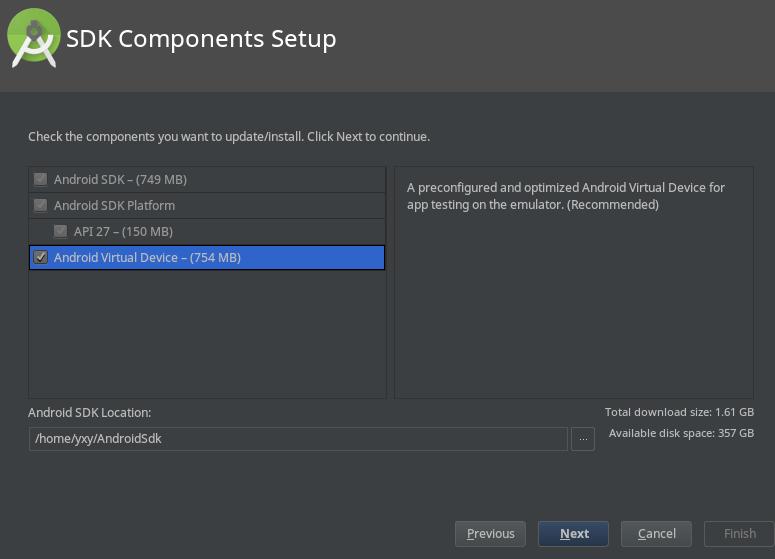Click the 'Check the components' instruction text

click(x=229, y=137)
